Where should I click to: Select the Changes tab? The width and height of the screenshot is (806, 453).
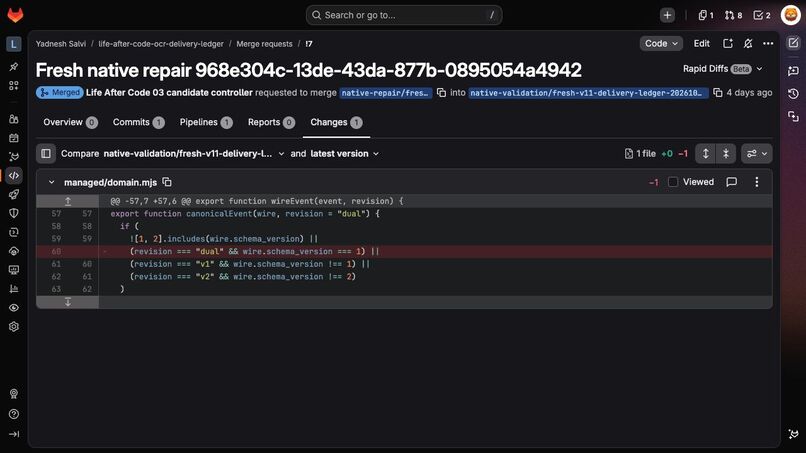click(336, 122)
